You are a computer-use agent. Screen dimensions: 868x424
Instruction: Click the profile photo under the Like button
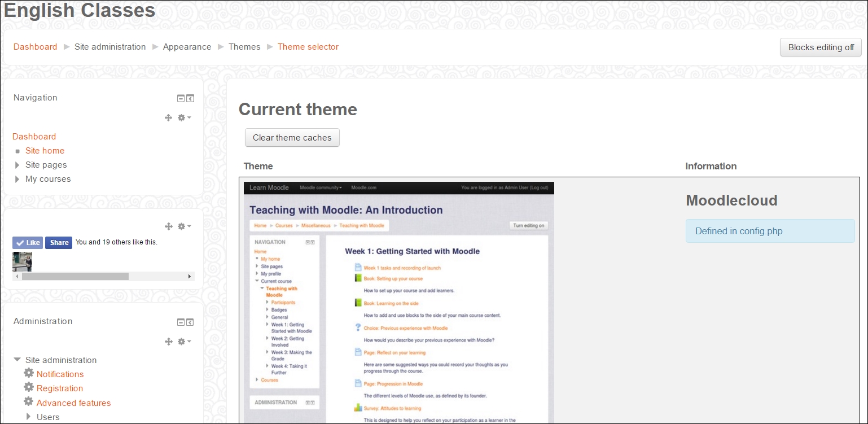(x=22, y=261)
